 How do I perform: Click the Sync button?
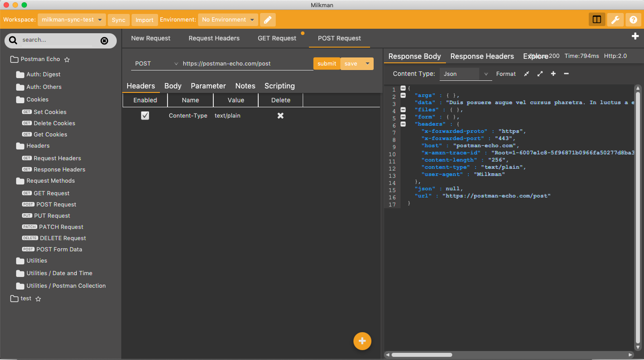coord(119,20)
